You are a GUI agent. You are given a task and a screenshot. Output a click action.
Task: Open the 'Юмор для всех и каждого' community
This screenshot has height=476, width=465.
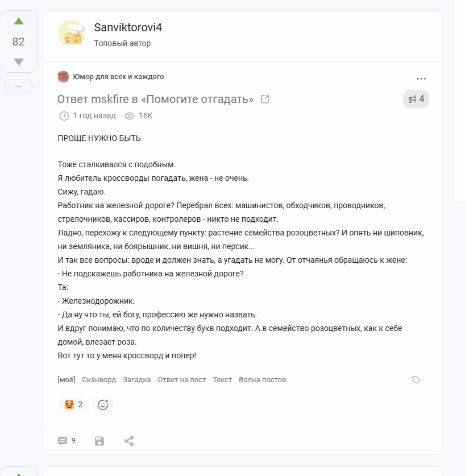[118, 77]
